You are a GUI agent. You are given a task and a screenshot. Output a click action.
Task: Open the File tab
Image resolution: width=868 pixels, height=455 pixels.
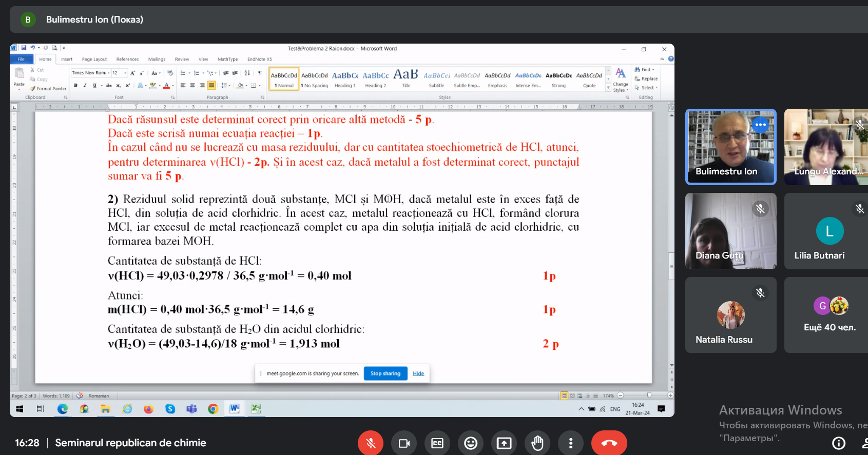pos(21,59)
